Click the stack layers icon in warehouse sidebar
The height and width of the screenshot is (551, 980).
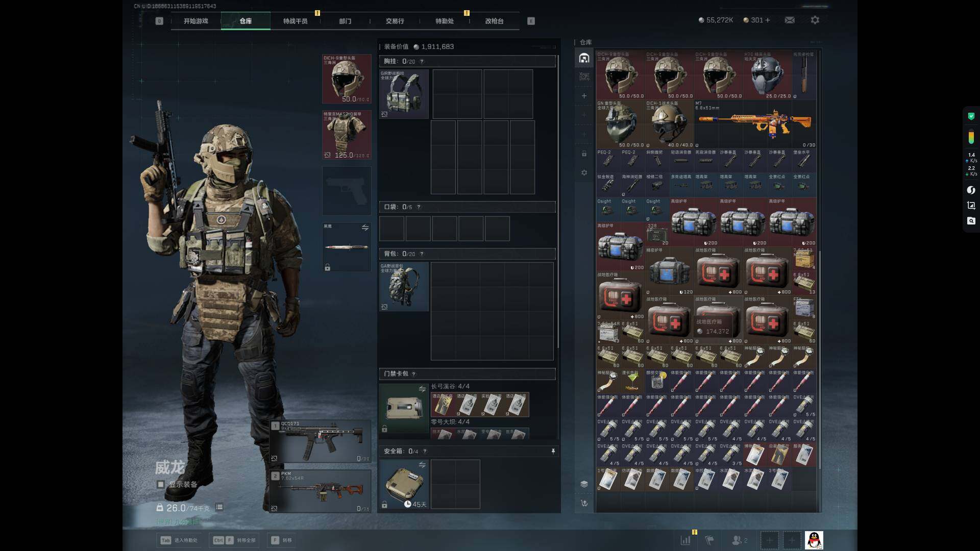point(584,484)
